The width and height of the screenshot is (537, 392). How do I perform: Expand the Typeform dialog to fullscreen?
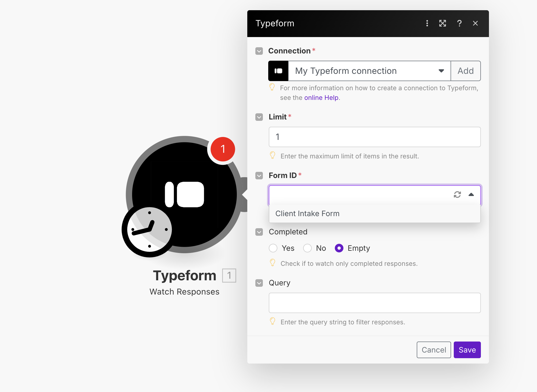(x=442, y=23)
